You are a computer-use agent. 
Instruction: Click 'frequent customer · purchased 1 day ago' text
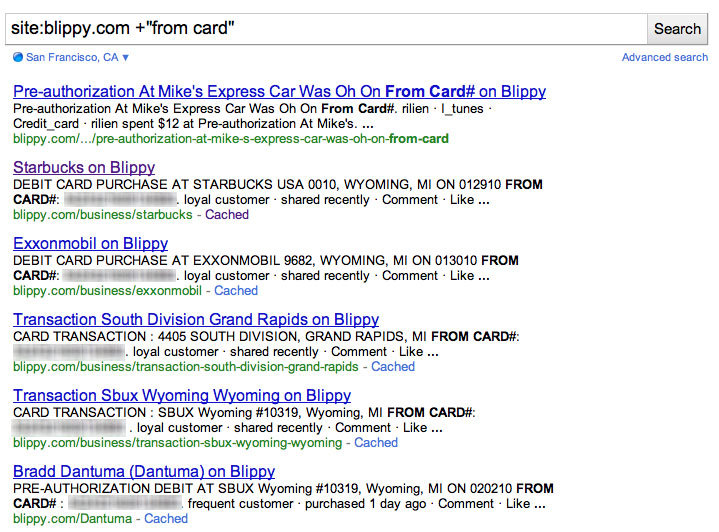[307, 504]
